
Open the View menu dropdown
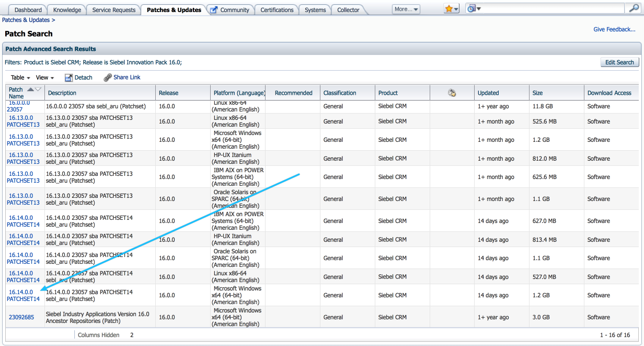43,77
